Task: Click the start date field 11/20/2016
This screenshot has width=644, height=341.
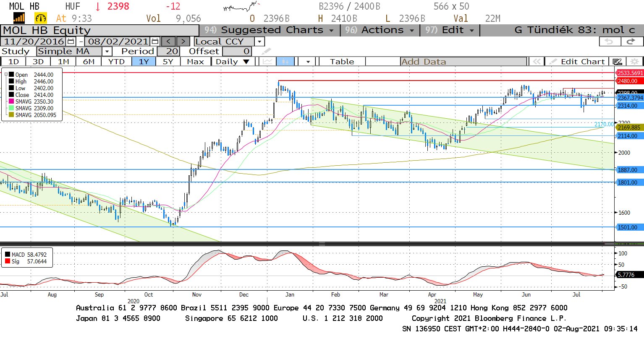Action: coord(34,42)
